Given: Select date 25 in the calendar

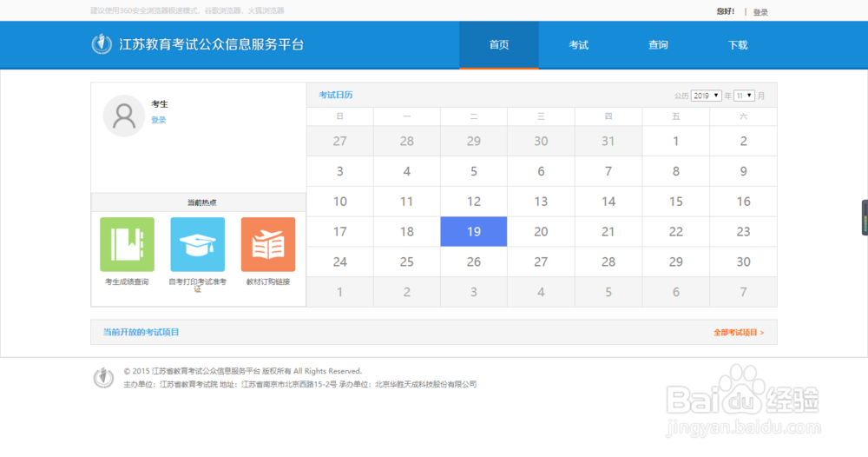Looking at the screenshot, I should point(407,262).
